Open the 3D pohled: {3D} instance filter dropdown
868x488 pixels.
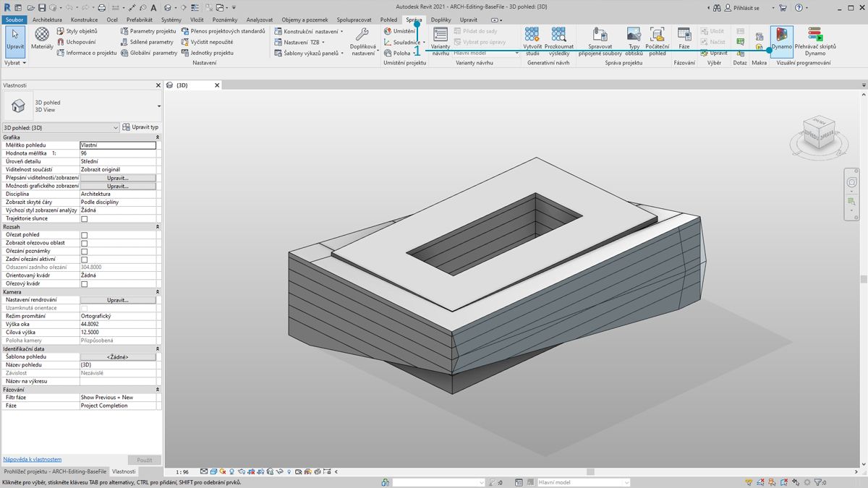[x=61, y=127]
